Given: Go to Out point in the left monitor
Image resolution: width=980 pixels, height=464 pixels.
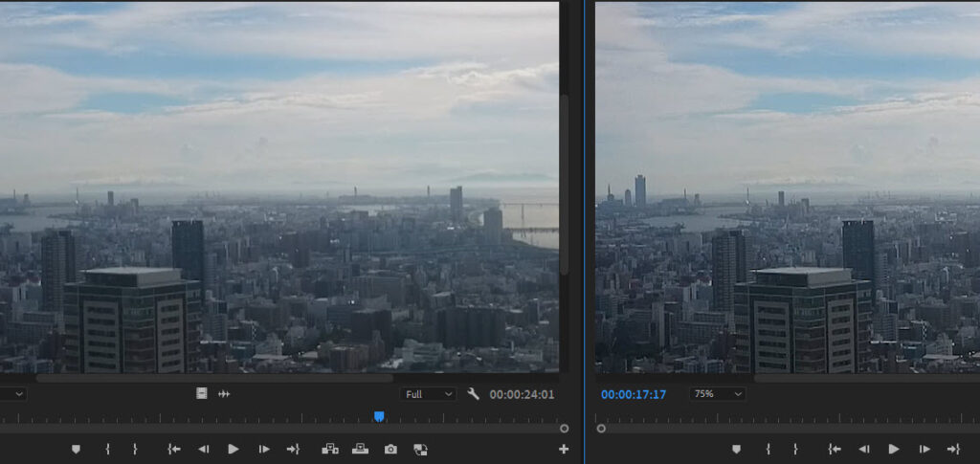Looking at the screenshot, I should pos(293,449).
